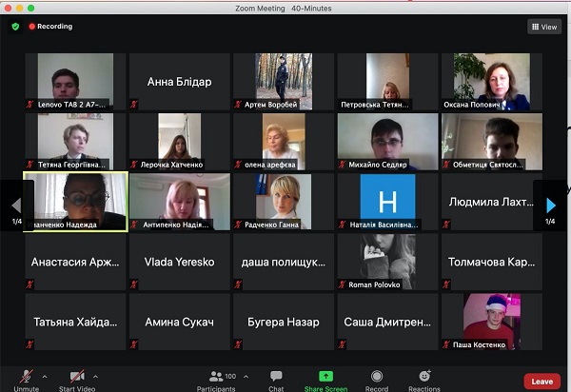The width and height of the screenshot is (571, 392).
Task: Go to previous gallery page with left arrow
Action: (16, 205)
